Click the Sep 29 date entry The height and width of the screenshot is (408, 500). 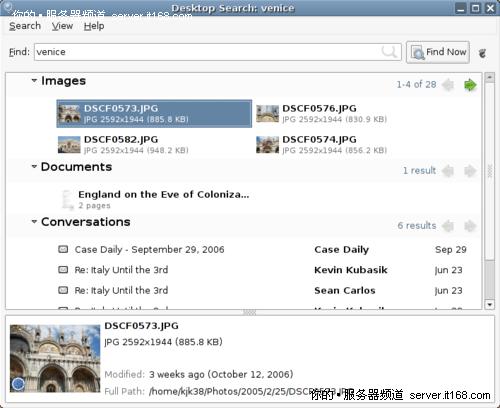451,250
